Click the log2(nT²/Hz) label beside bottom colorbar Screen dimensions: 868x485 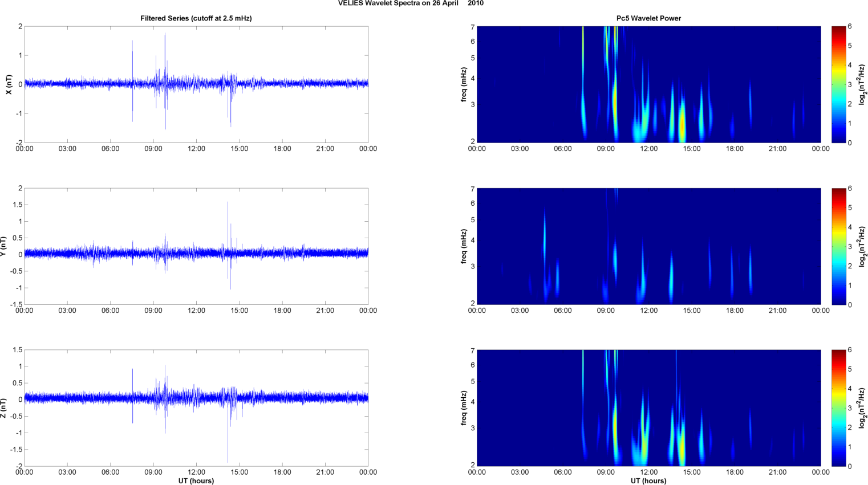pyautogui.click(x=863, y=408)
